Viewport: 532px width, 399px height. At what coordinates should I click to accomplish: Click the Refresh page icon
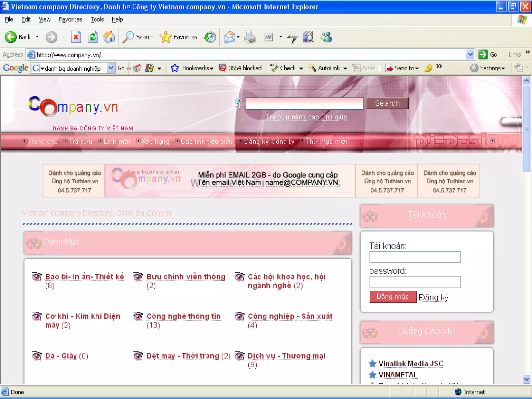(x=93, y=37)
